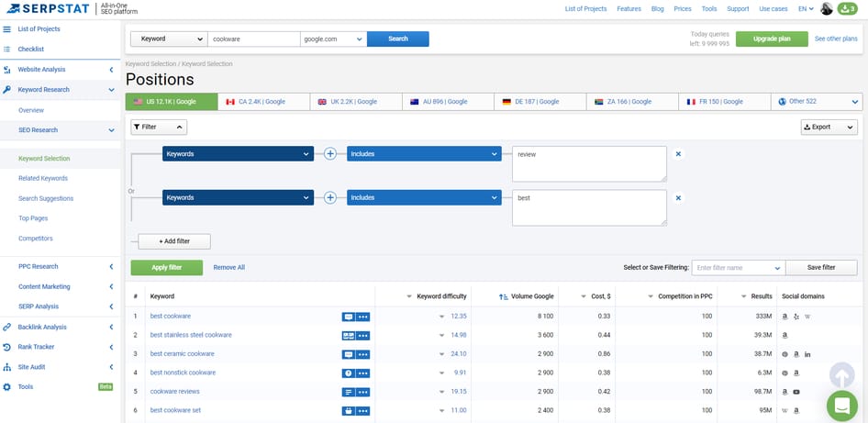Select Related Keywords in the sidebar

[43, 178]
